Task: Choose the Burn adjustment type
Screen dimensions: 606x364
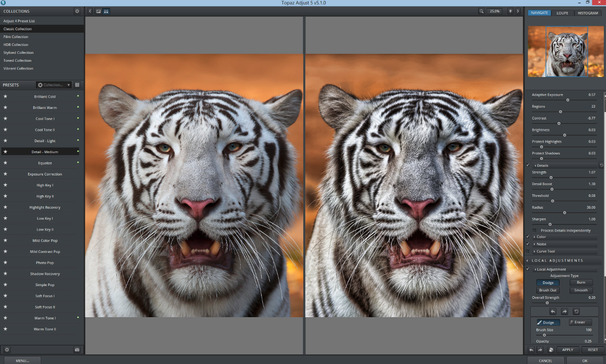Action: pos(581,283)
